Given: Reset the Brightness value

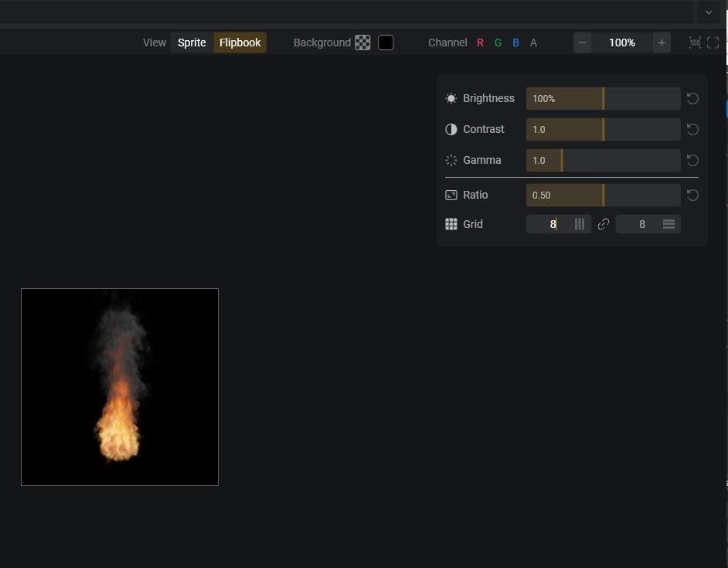Looking at the screenshot, I should tap(692, 98).
